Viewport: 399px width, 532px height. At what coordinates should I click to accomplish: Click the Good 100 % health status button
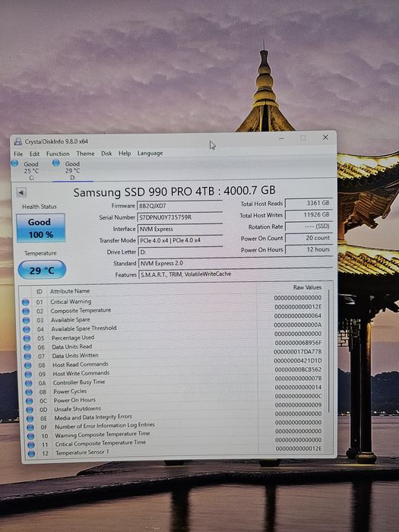point(41,228)
